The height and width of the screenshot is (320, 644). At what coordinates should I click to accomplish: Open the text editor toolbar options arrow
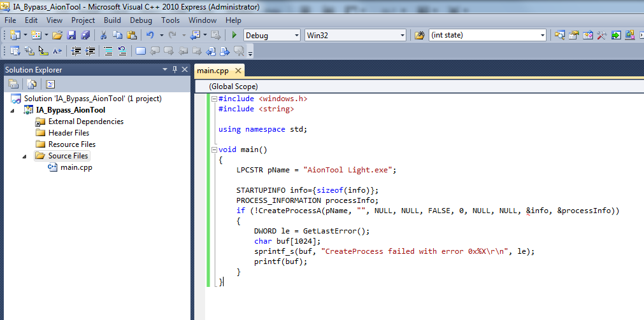click(250, 53)
